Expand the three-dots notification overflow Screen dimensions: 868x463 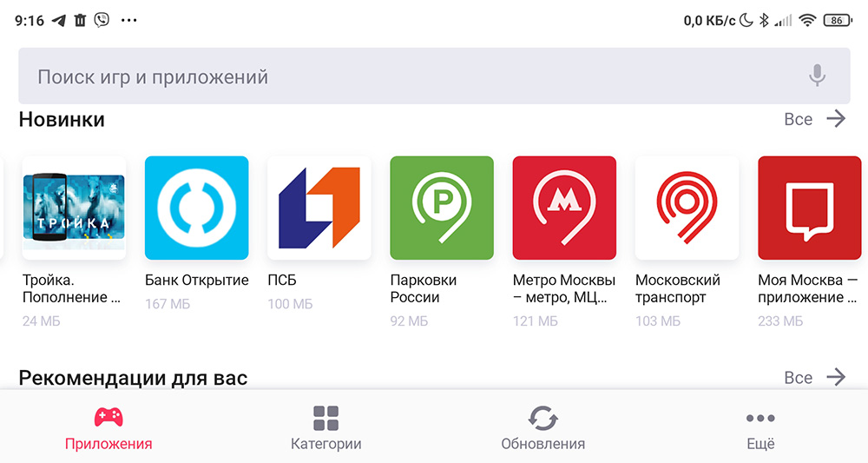tap(129, 21)
